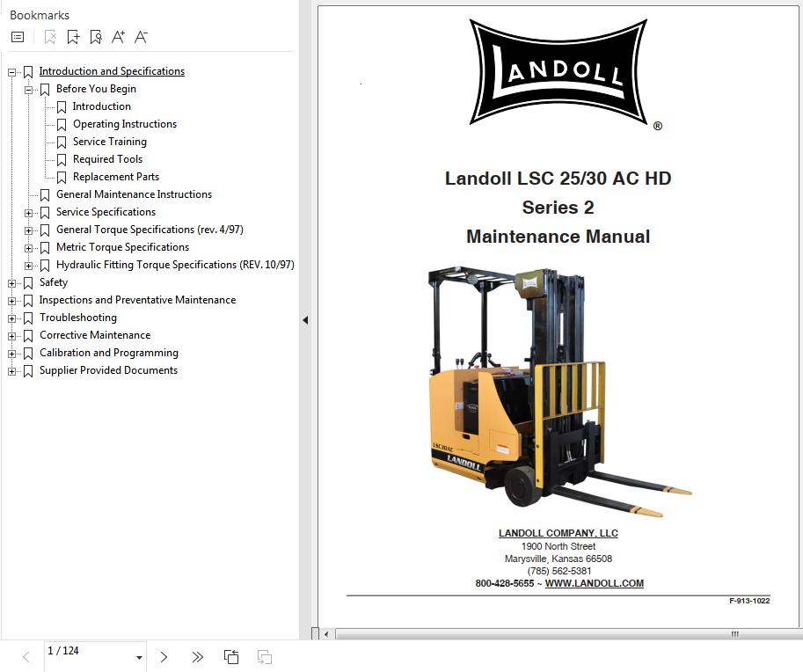Open the Replacement Parts bookmark
This screenshot has height=672, width=803.
click(x=116, y=177)
